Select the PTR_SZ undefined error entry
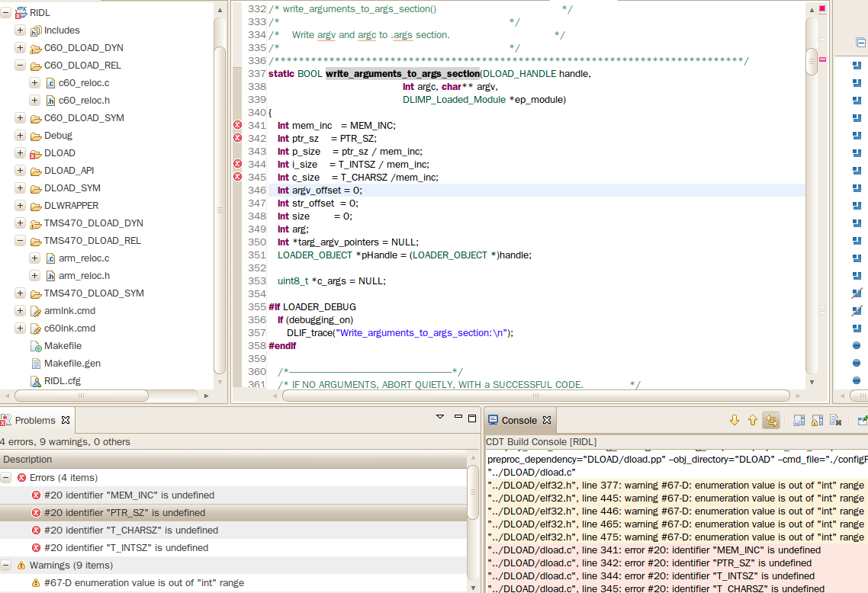Image resolution: width=868 pixels, height=593 pixels. (x=124, y=513)
